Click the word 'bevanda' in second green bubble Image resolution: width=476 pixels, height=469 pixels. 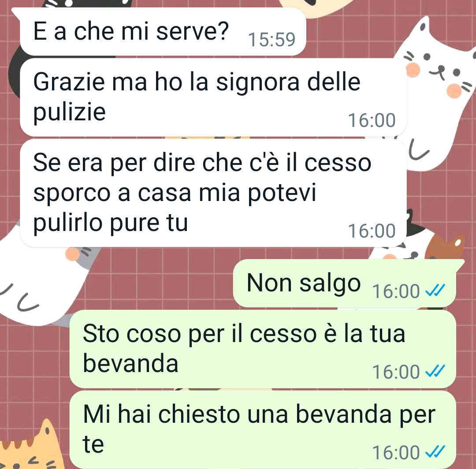coord(130,363)
